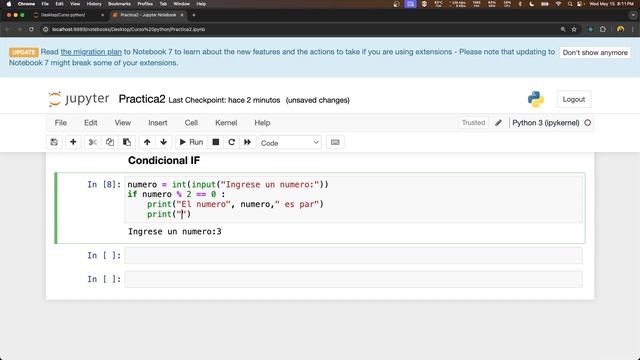Click the first empty code cell
The height and width of the screenshot is (360, 640).
click(353, 256)
